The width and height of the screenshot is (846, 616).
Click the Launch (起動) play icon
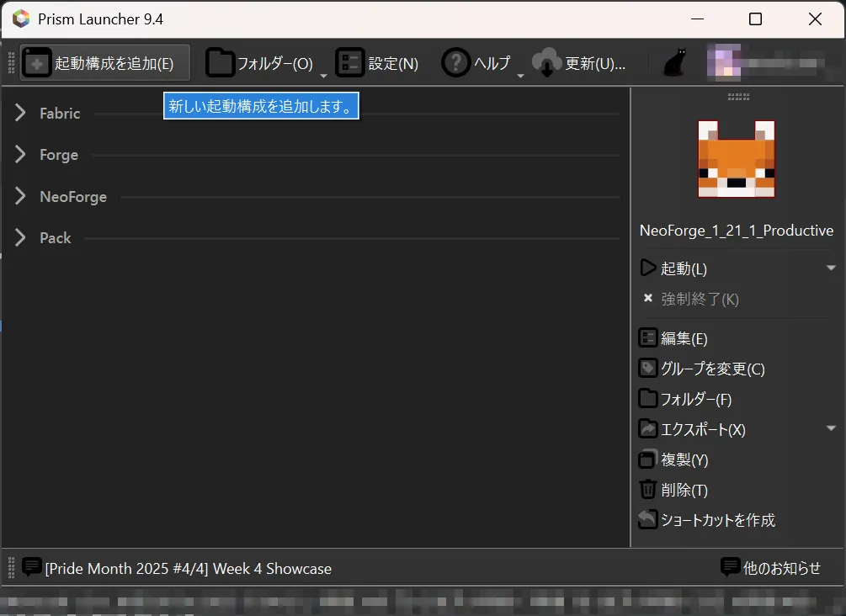coord(647,268)
